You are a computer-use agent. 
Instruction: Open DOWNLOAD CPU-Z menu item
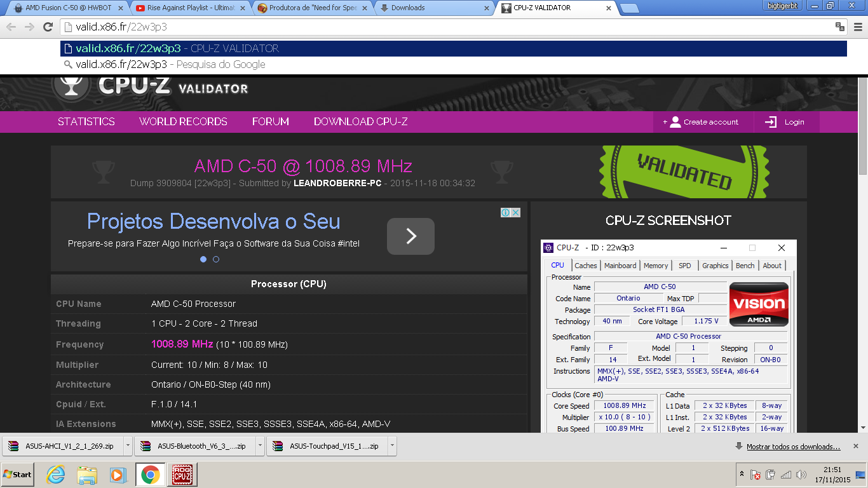[361, 121]
